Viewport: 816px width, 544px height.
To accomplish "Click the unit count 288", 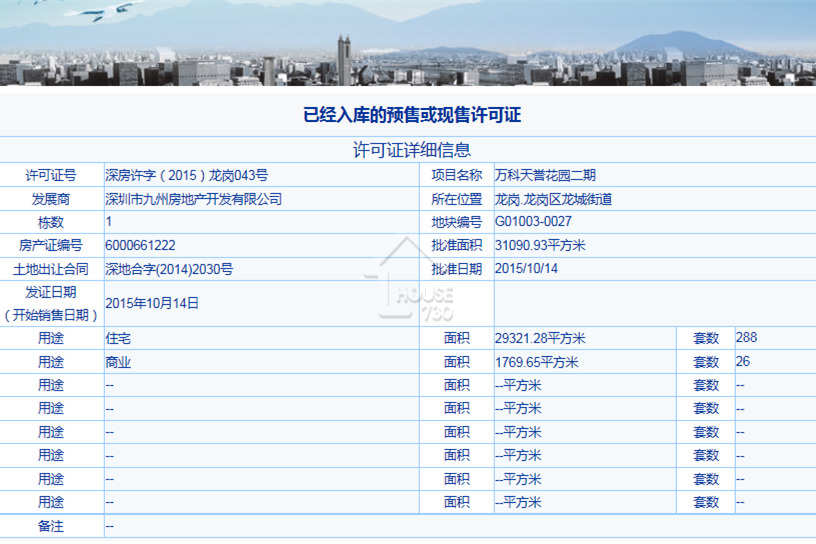I will click(746, 337).
